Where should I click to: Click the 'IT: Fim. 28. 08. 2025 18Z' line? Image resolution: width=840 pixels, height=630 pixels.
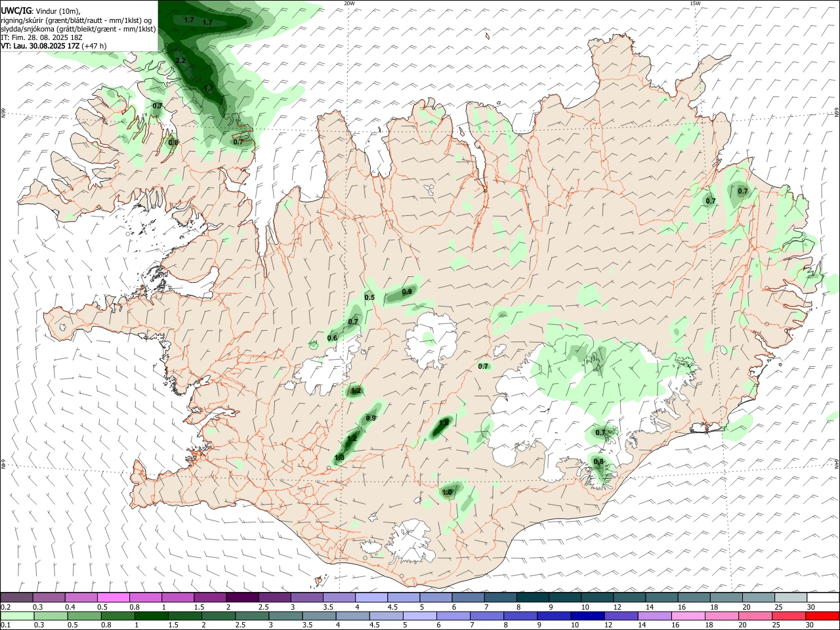click(42, 37)
